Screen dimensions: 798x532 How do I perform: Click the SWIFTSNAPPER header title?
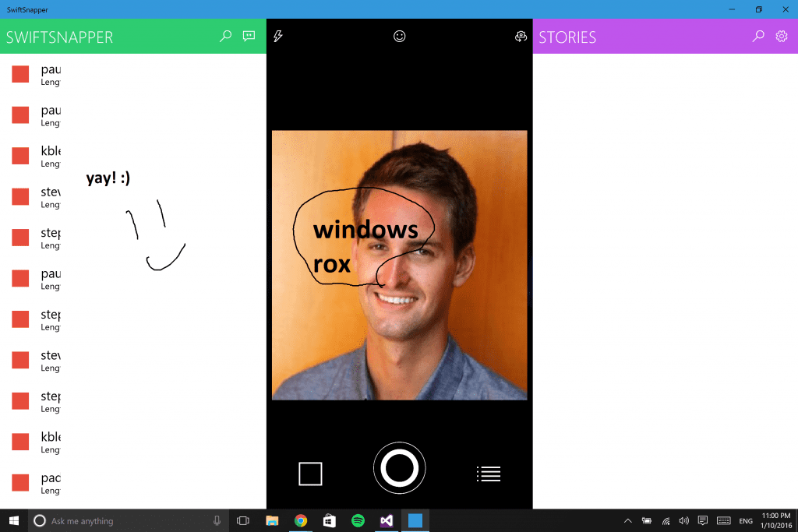point(59,37)
